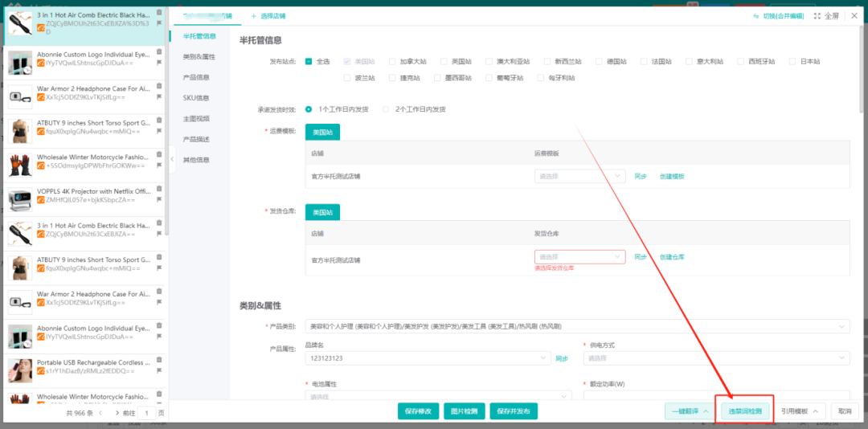Close the edit dialog with X

tap(854, 16)
